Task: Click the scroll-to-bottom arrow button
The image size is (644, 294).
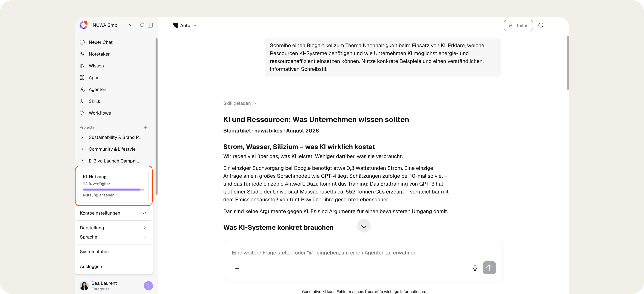Action: [364, 225]
